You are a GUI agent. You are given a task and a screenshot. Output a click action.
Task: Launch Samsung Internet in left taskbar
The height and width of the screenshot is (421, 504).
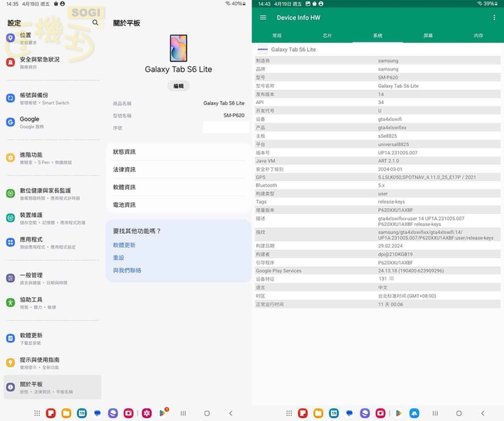coord(113,413)
